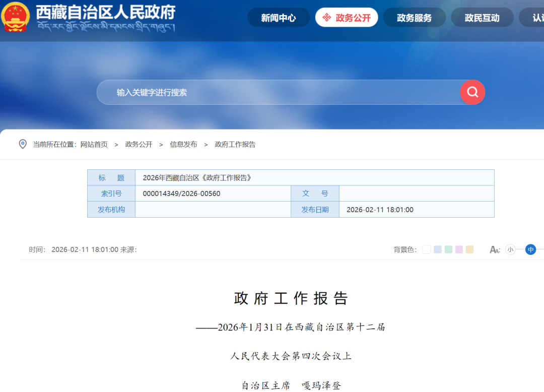Click the font size 'AA' icon
The image size is (544, 392).
pyautogui.click(x=495, y=249)
